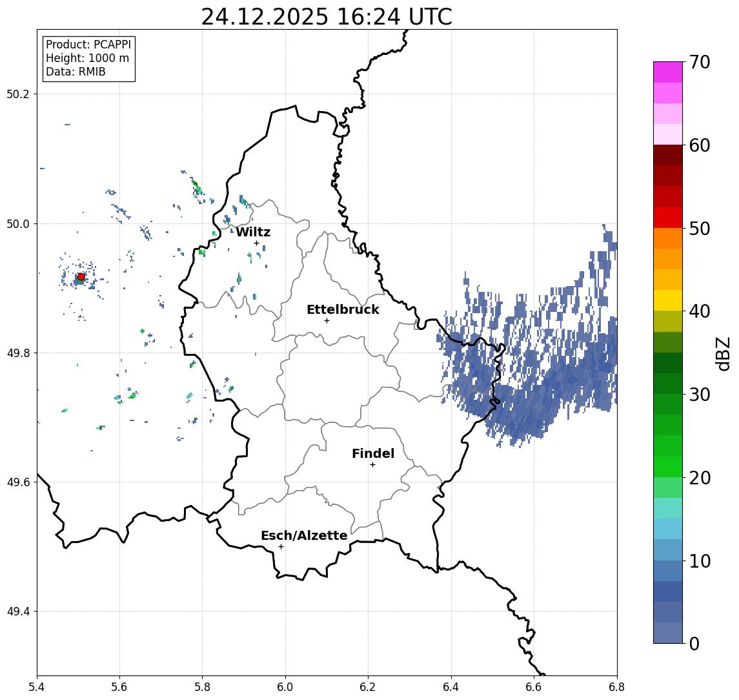Click the title 24.12.2025 16:24 UTC
The image size is (739, 700).
[x=327, y=17]
